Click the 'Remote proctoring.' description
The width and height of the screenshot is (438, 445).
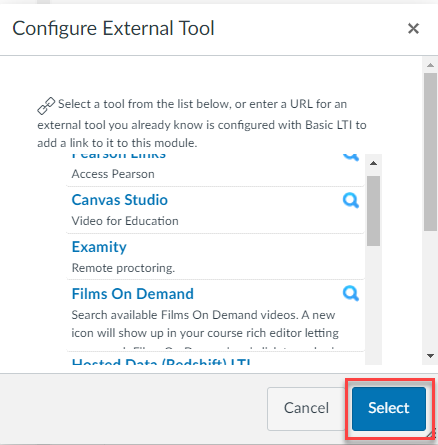pyautogui.click(x=123, y=268)
